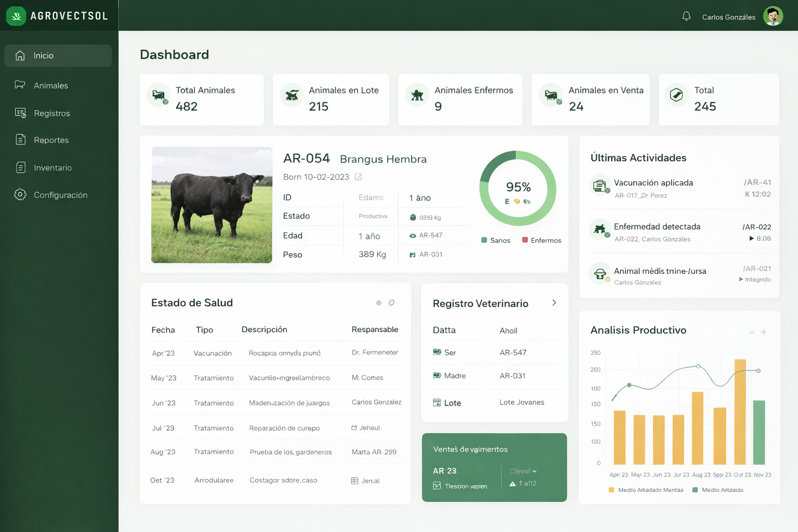Select second pager dot in Estado de Salud
798x532 pixels.
[x=392, y=303]
